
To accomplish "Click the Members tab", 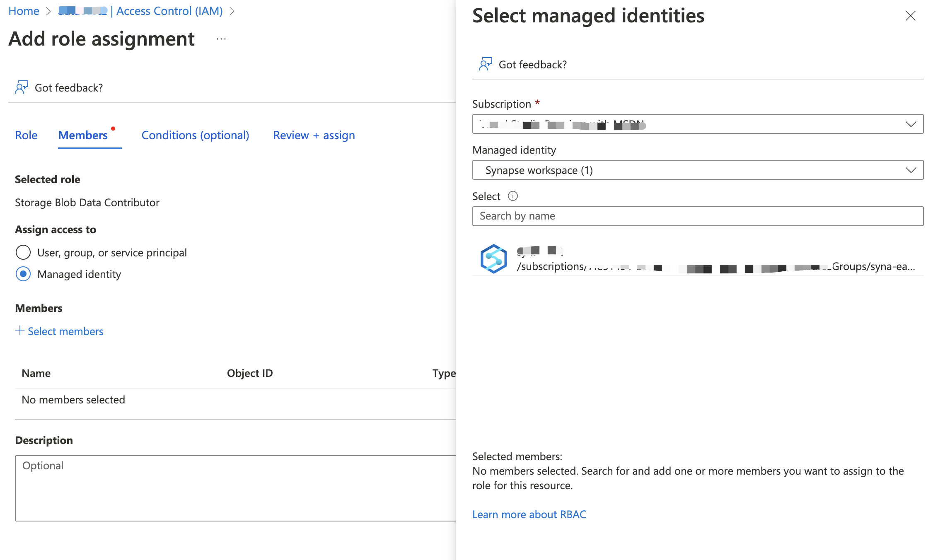I will coord(83,135).
